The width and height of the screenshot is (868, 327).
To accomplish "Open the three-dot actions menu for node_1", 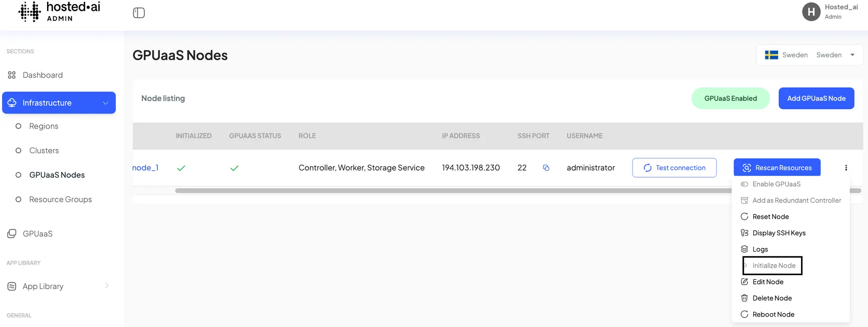I will pos(846,168).
